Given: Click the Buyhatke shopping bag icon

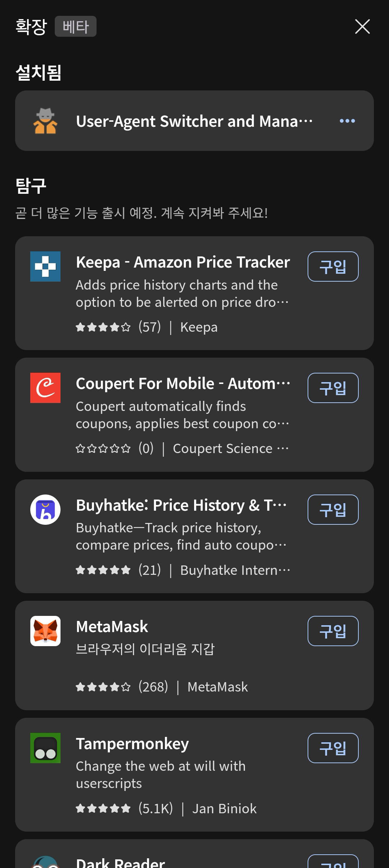Looking at the screenshot, I should [45, 510].
